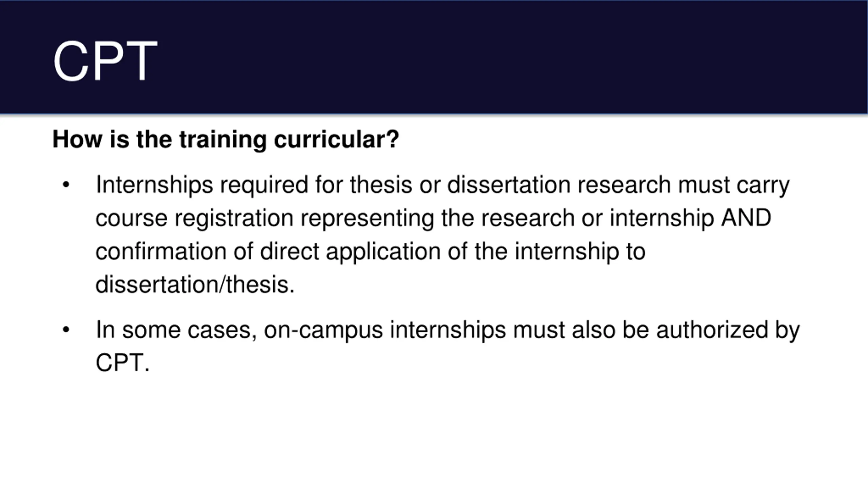Viewport: 868px width, 488px height.
Task: Click the word "training" in the heading
Action: click(223, 139)
